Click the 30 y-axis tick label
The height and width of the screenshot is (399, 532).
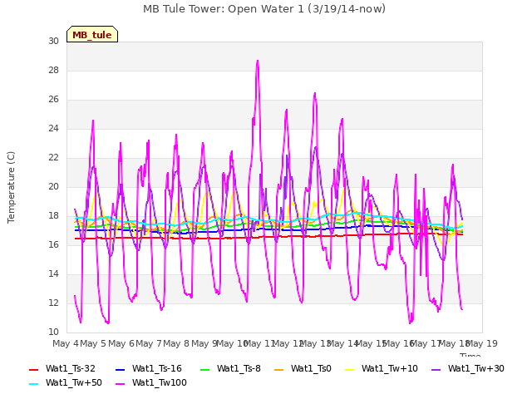pos(53,42)
